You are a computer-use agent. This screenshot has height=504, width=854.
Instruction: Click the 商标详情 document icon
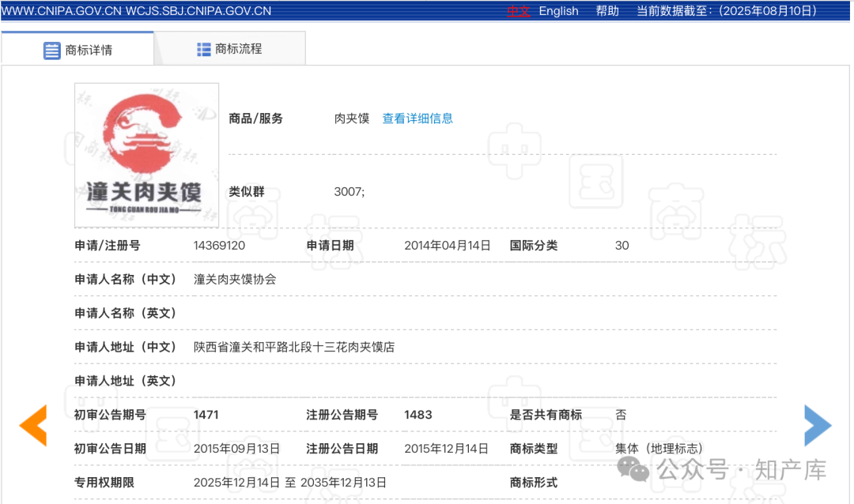51,51
